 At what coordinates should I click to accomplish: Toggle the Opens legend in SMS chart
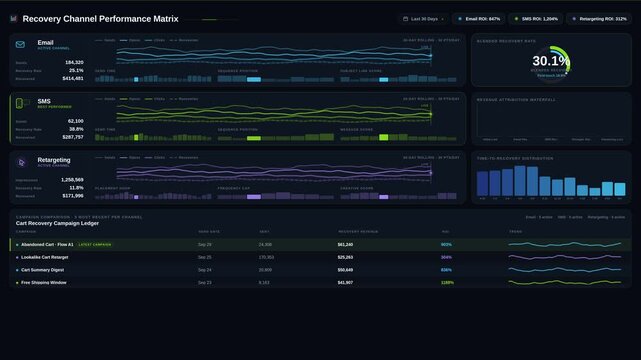point(130,99)
